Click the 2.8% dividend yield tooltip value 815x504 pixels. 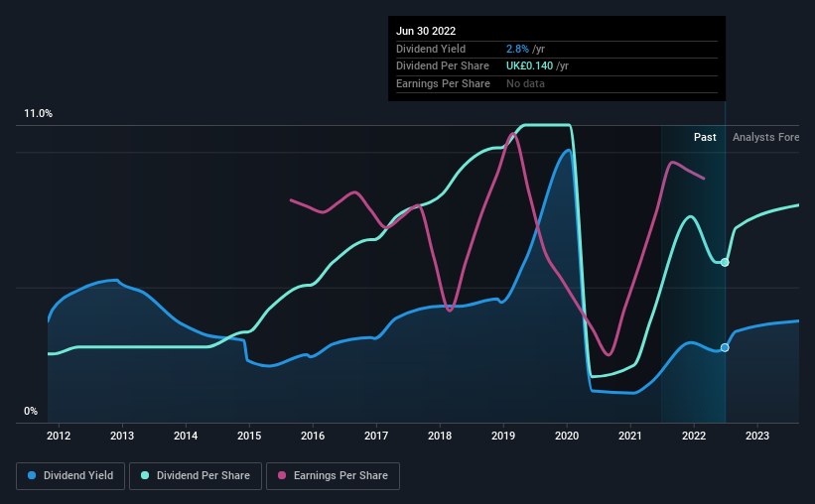point(515,49)
